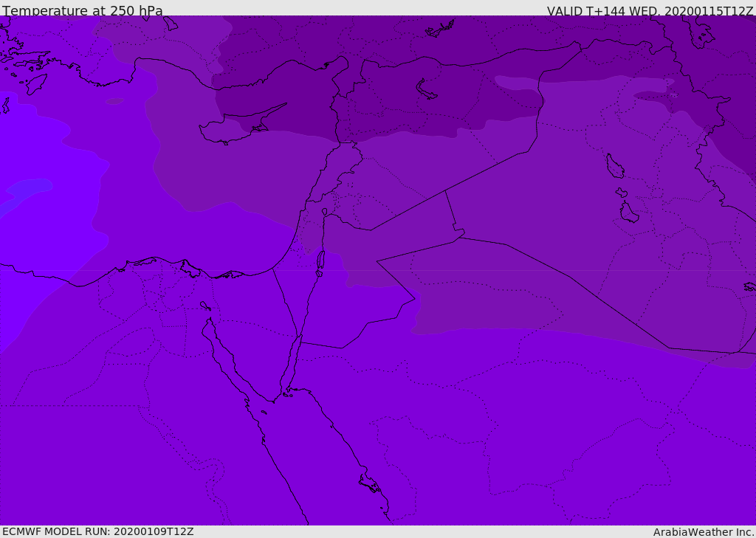
Task: Click the 'Temperature at 250 hPa' title
Action: (83, 10)
